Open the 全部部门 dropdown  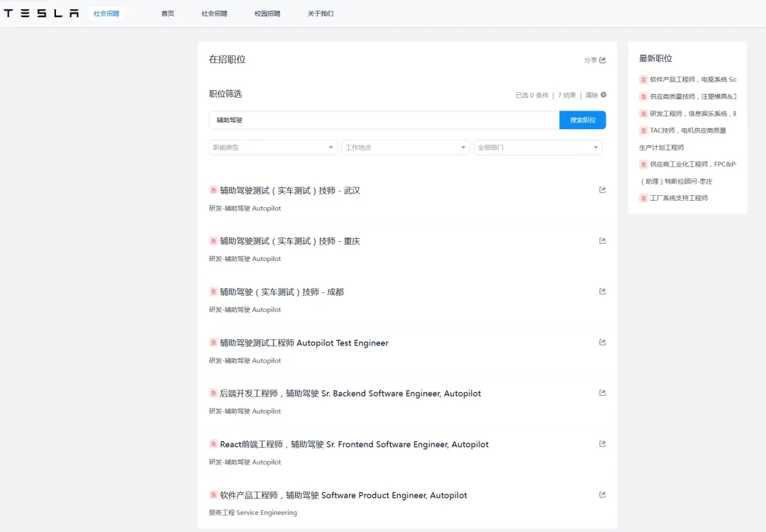(538, 148)
